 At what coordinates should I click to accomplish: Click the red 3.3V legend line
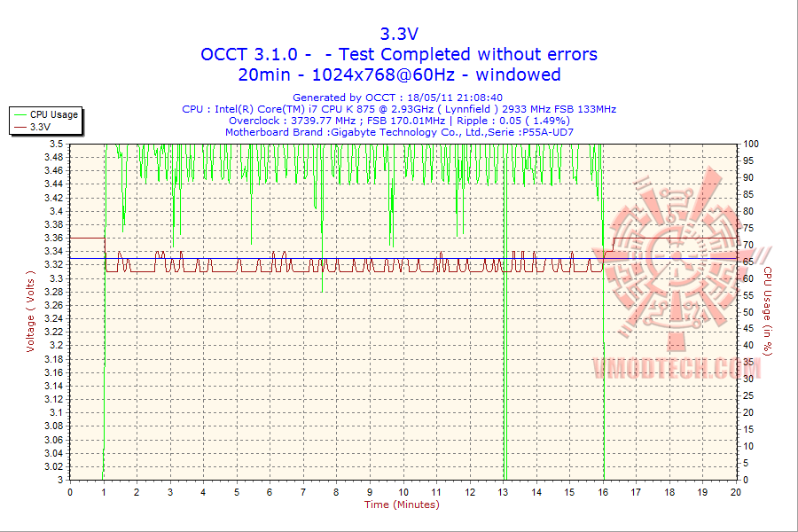point(20,128)
